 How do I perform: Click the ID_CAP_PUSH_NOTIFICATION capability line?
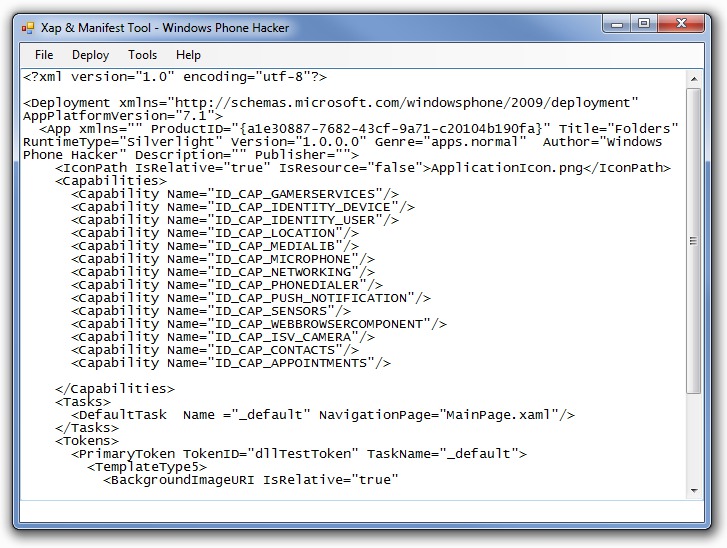[x=251, y=298]
